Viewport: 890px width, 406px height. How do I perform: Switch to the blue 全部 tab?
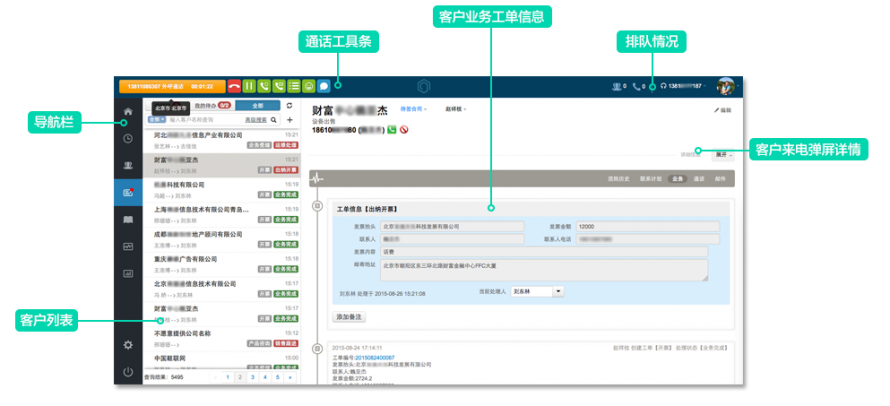pos(258,106)
